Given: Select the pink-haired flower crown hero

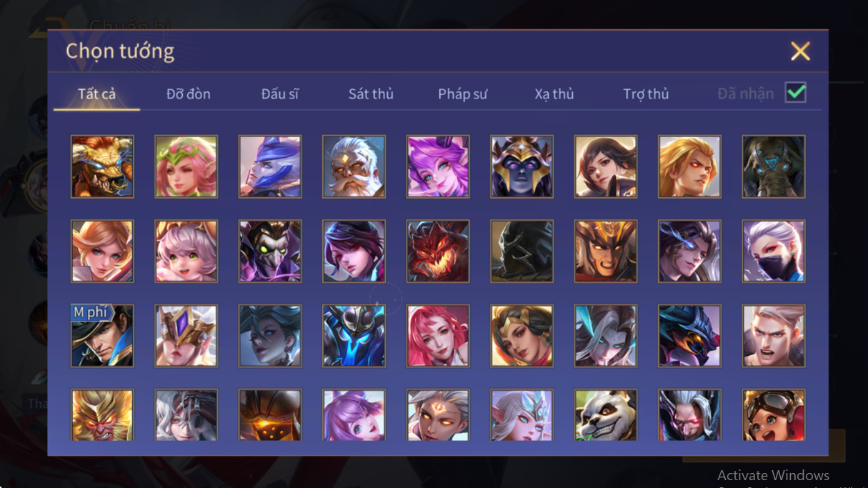Looking at the screenshot, I should 186,166.
